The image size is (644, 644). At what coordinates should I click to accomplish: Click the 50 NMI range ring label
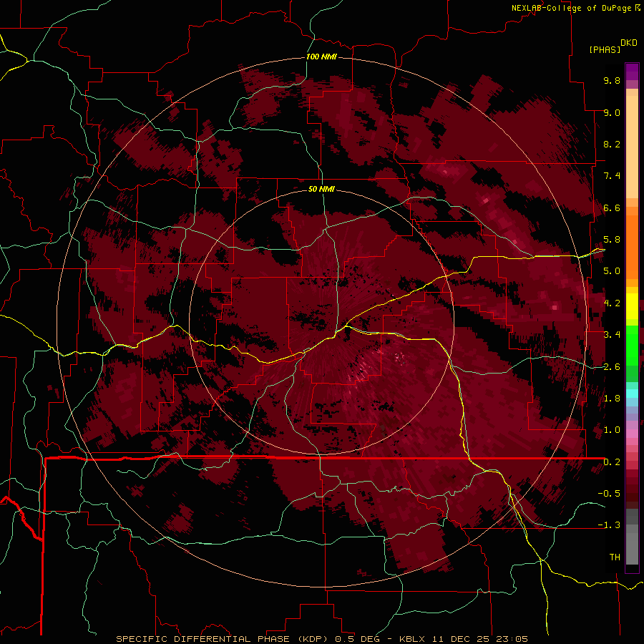pyautogui.click(x=321, y=189)
